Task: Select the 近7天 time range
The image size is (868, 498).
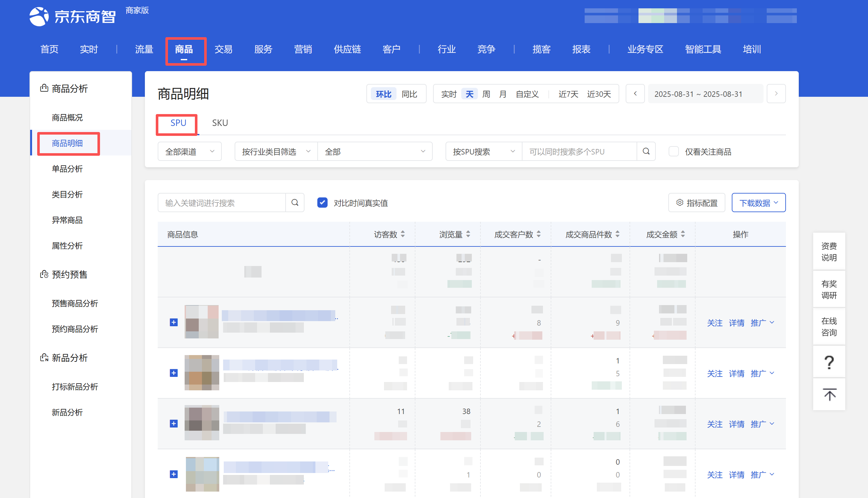Action: click(568, 94)
